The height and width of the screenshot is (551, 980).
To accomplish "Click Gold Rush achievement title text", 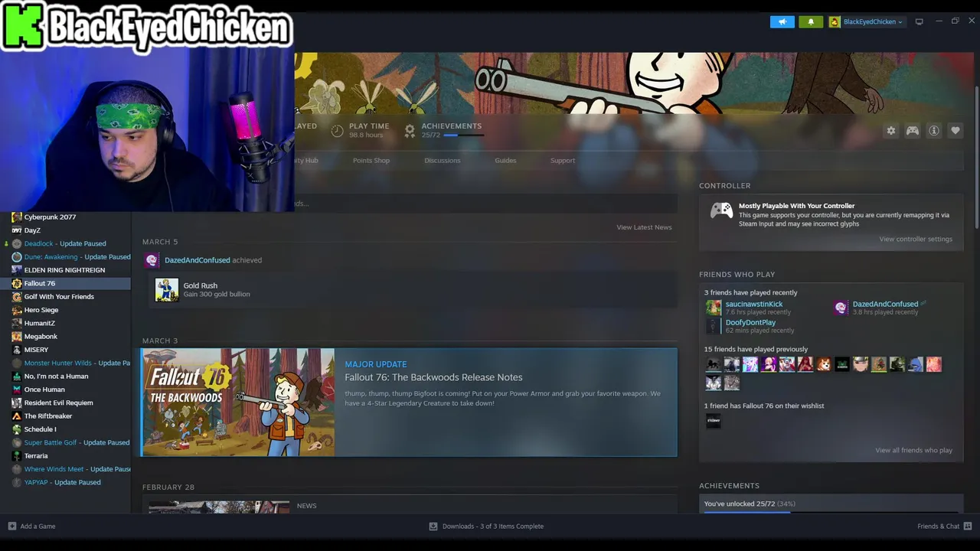I will click(x=200, y=285).
